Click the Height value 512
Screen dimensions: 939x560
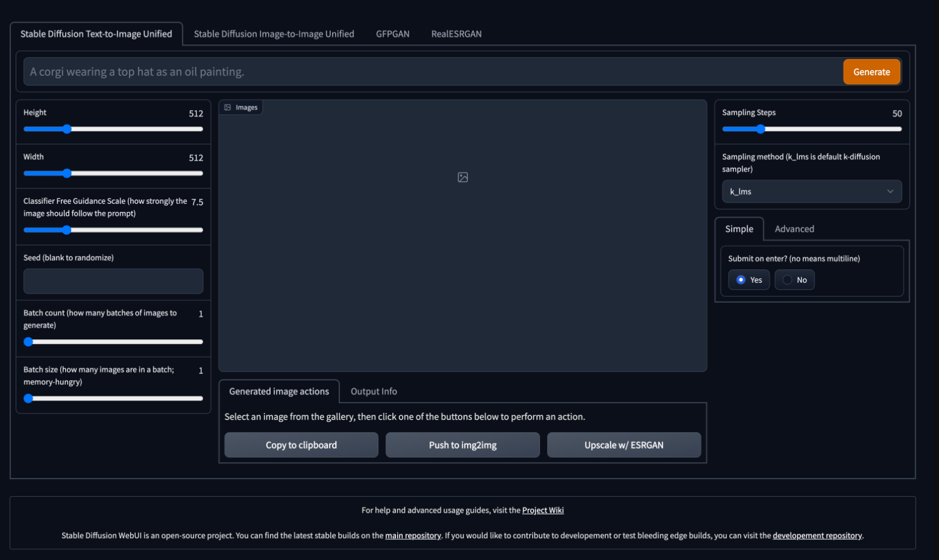[196, 114]
